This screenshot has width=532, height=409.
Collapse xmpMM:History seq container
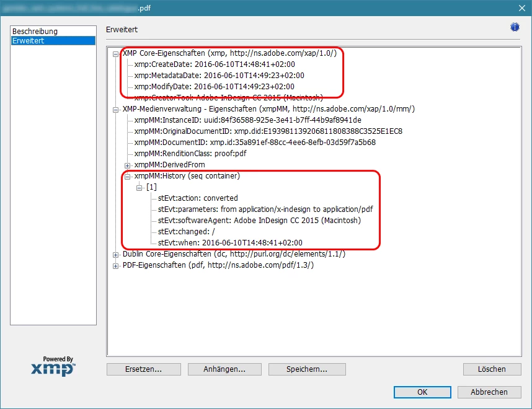click(x=128, y=177)
